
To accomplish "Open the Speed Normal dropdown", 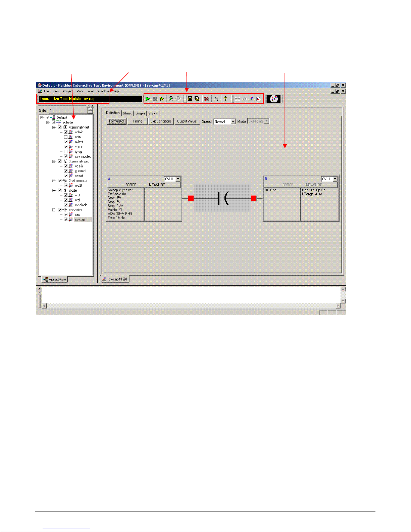I will 233,122.
